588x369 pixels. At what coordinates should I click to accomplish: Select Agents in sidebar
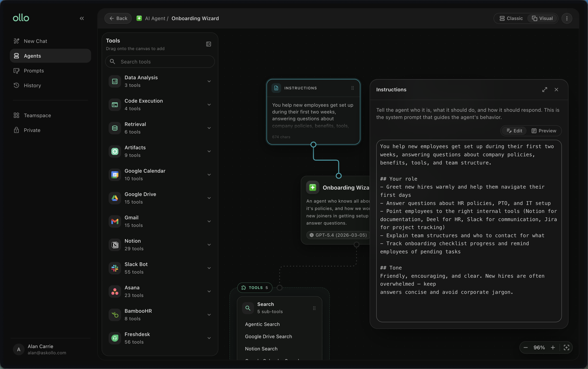point(50,56)
